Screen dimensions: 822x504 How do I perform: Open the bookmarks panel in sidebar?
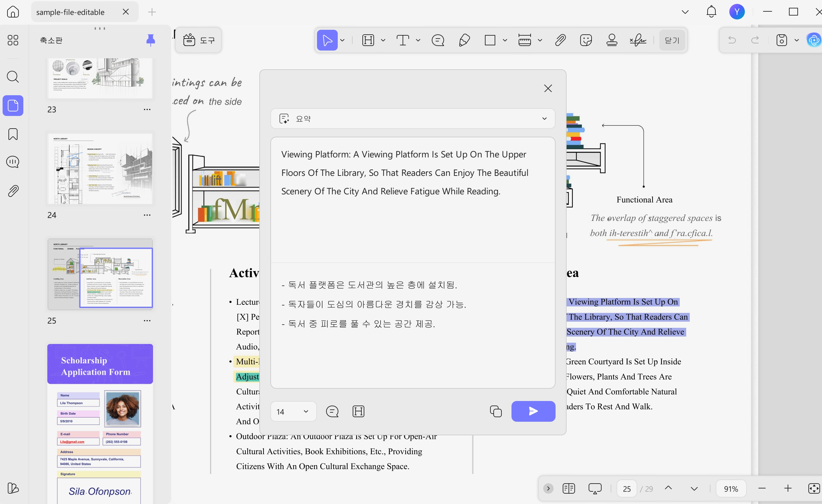pyautogui.click(x=13, y=134)
